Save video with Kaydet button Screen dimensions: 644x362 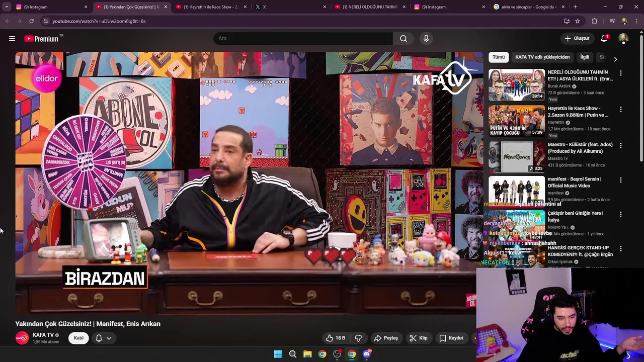pyautogui.click(x=451, y=338)
